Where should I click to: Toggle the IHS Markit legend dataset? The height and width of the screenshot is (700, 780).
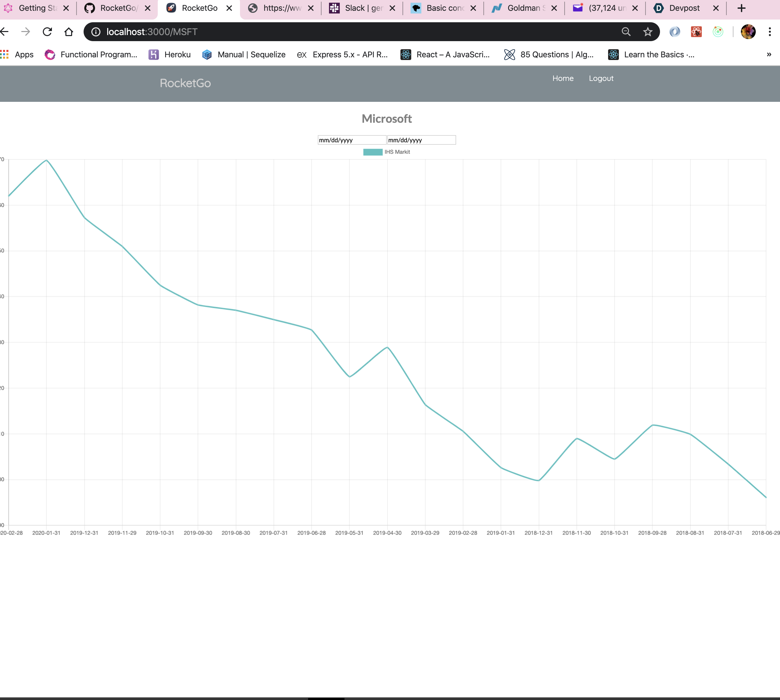386,152
